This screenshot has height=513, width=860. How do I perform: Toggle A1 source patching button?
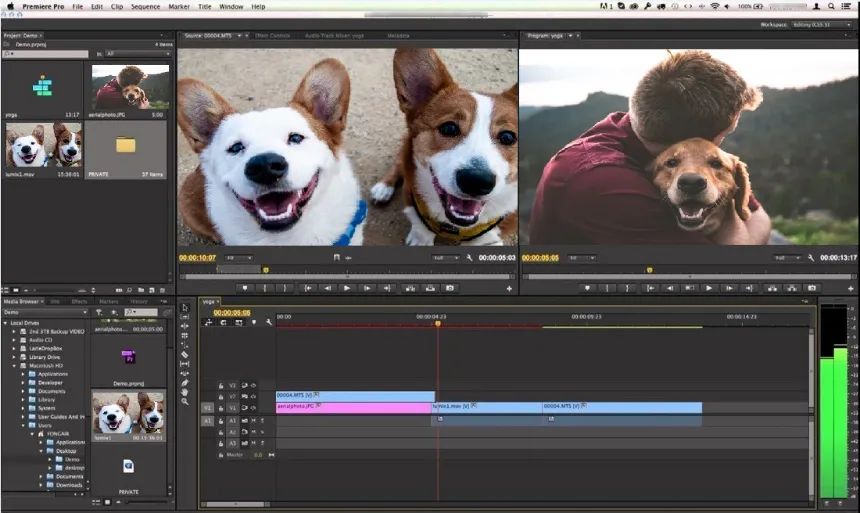point(207,421)
